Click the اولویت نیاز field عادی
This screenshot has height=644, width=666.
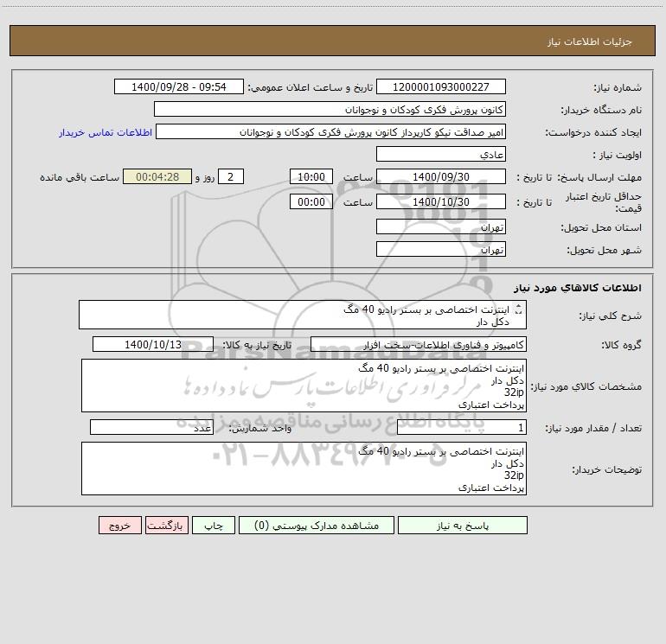(441, 154)
